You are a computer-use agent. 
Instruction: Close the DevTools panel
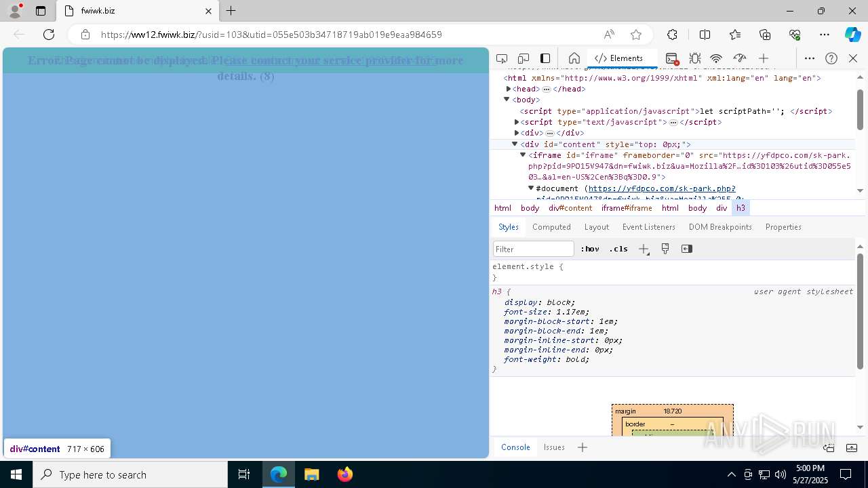click(x=853, y=58)
